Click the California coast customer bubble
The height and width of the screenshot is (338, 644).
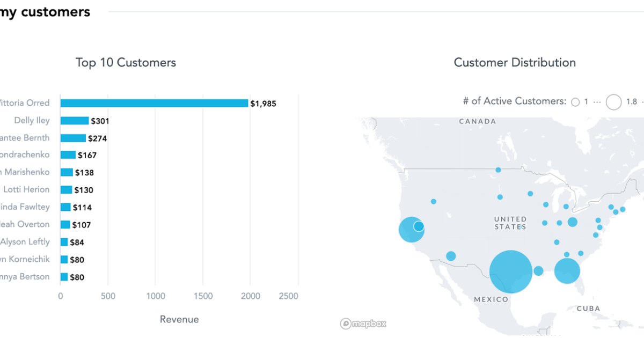[411, 229]
